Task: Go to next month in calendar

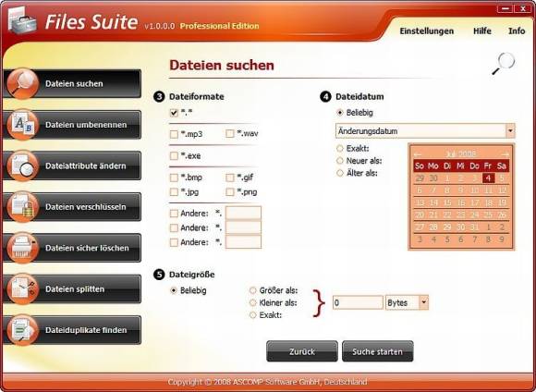Action: [x=505, y=153]
